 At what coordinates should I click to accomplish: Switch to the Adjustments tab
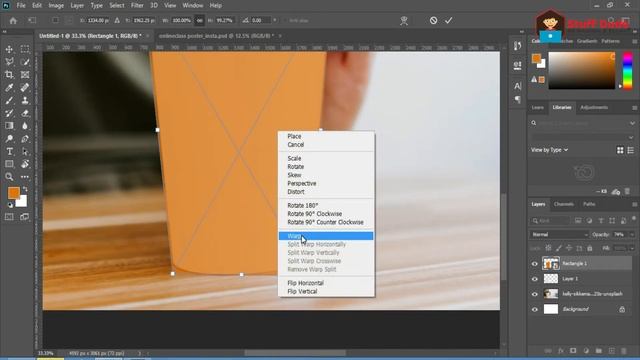(594, 107)
